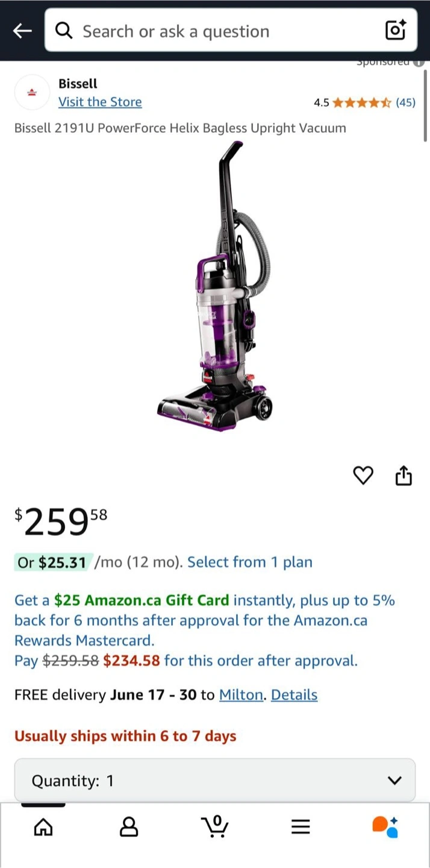Open the shopping cart icon
The image size is (430, 868).
[x=214, y=826]
